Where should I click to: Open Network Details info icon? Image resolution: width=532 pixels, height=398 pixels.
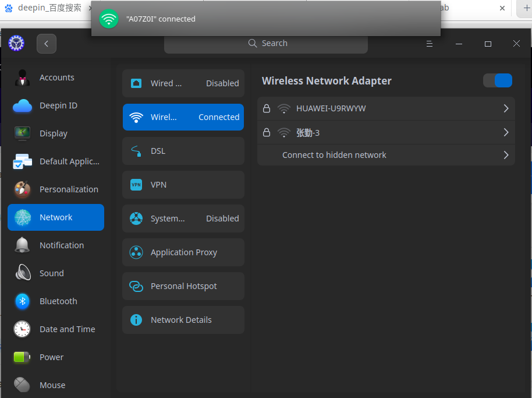(x=136, y=320)
